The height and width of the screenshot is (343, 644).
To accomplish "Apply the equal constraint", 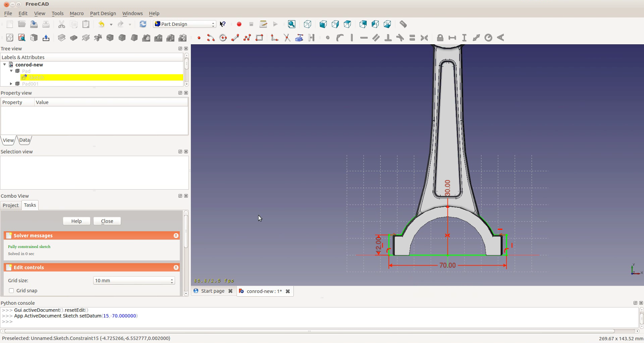I will tap(412, 38).
